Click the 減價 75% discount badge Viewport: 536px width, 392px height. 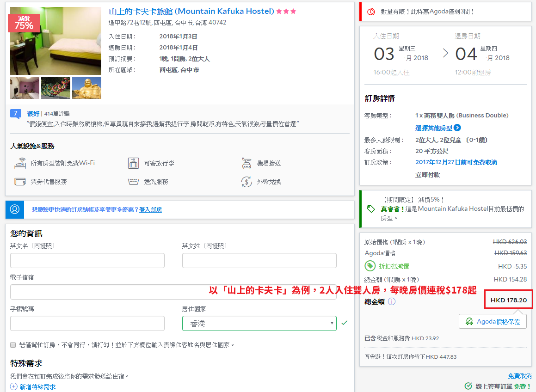pos(24,23)
